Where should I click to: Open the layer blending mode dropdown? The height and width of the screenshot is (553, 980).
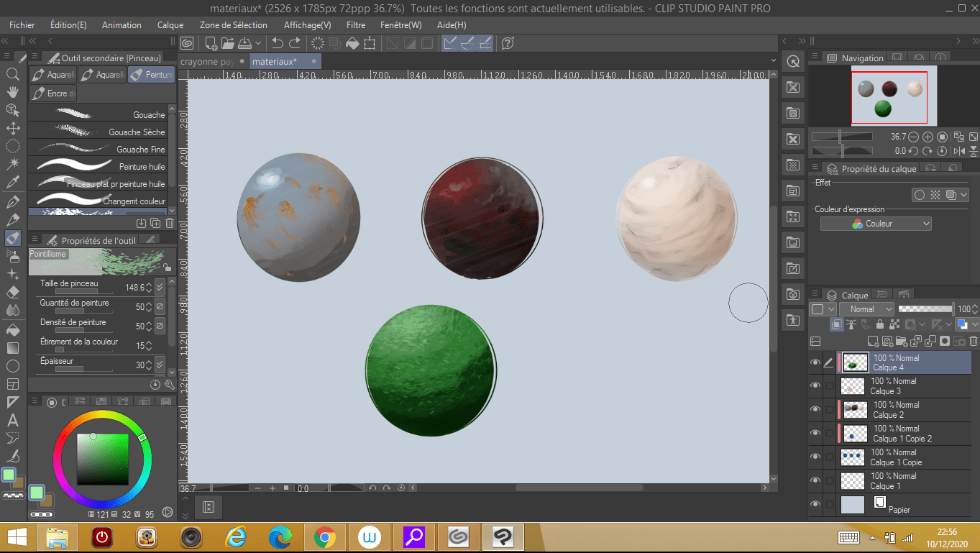coord(866,309)
